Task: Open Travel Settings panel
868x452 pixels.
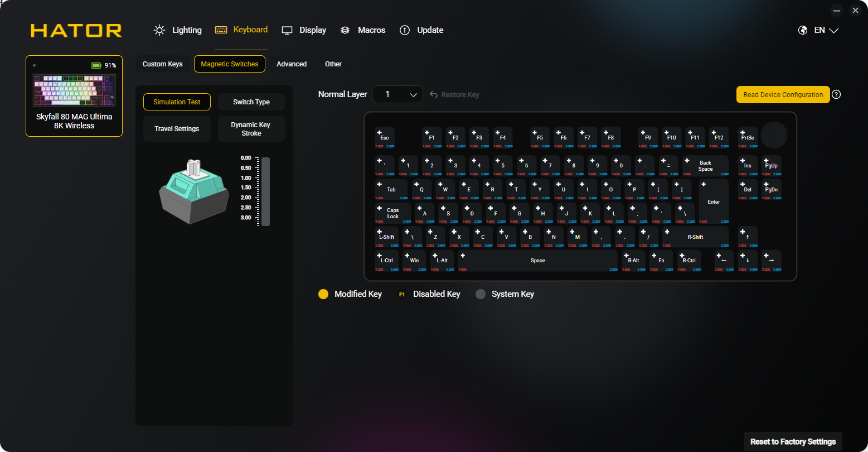Action: pos(177,129)
